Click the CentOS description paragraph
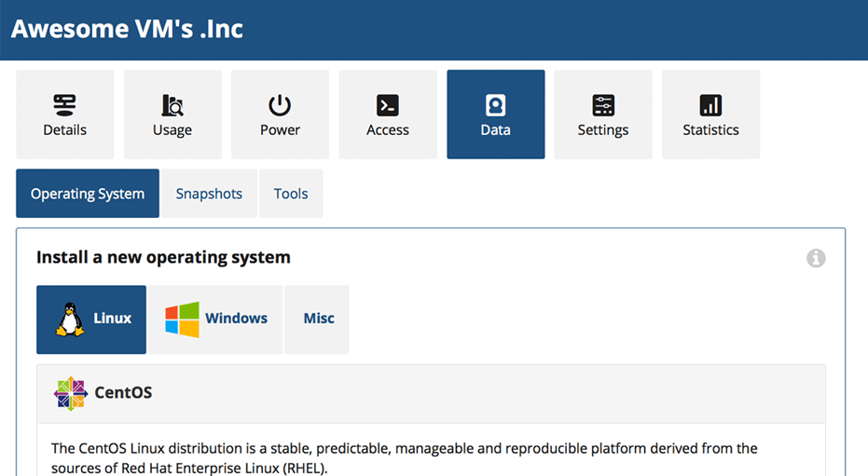Image resolution: width=868 pixels, height=476 pixels. click(404, 457)
